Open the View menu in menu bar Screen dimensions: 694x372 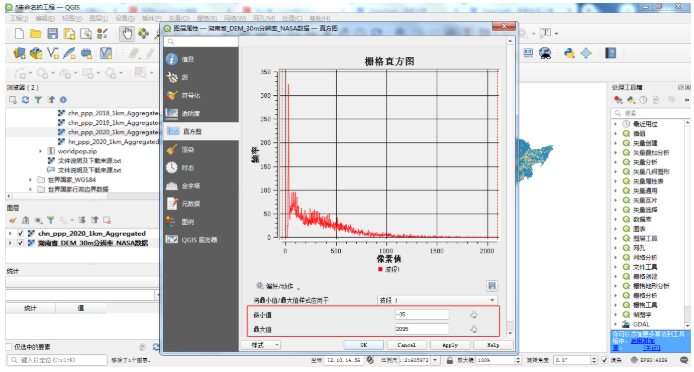(x=72, y=18)
